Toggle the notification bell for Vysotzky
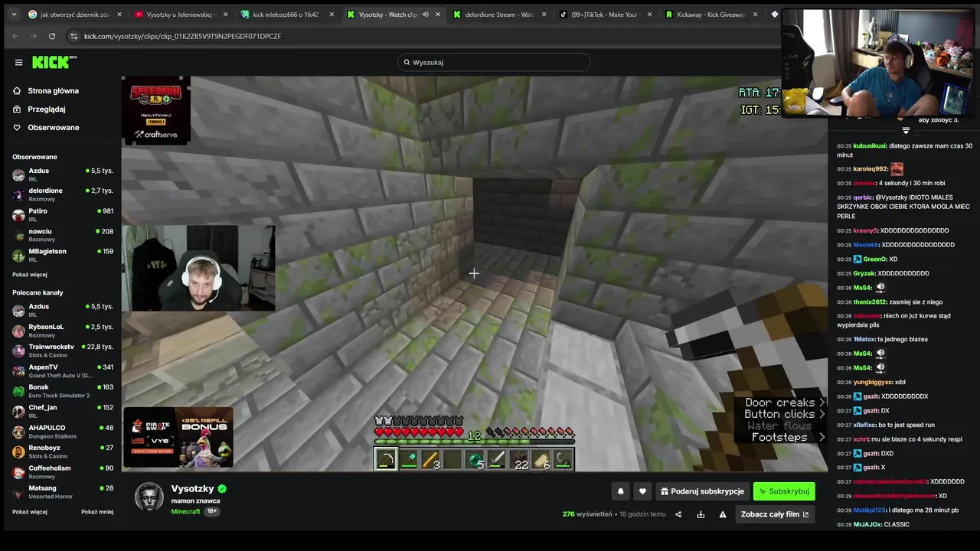 tap(621, 491)
